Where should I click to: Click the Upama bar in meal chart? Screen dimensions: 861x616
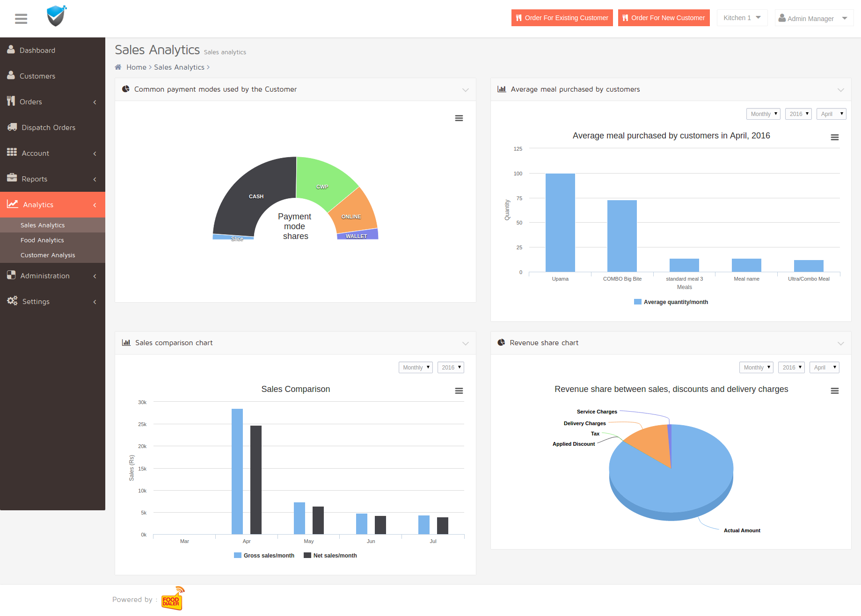coord(560,223)
